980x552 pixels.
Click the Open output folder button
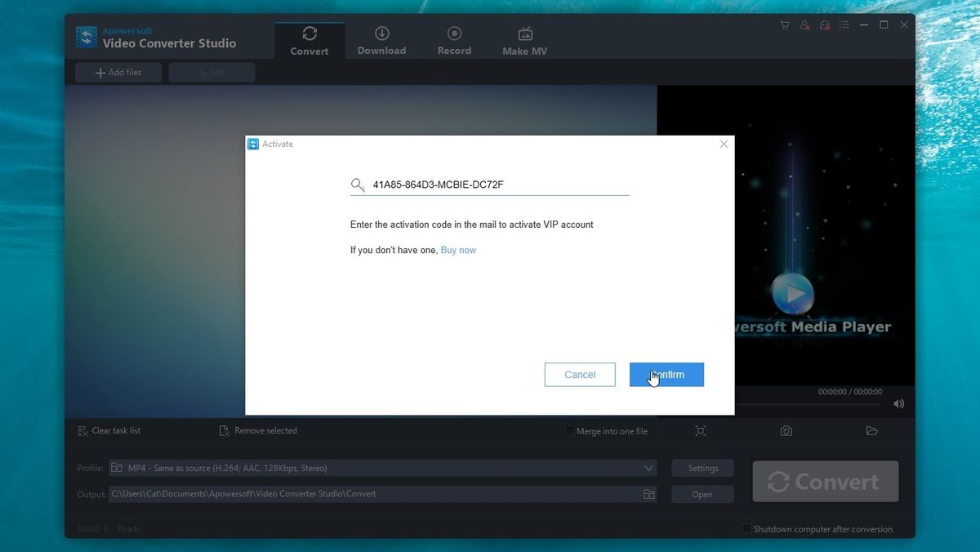702,494
